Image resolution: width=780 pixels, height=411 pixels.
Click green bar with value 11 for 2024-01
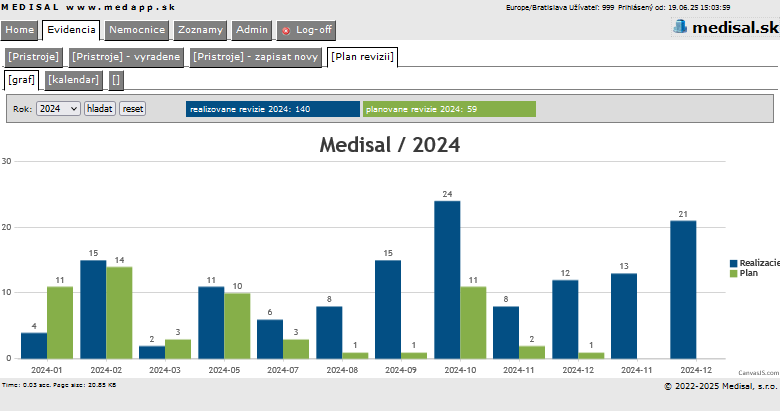click(60, 322)
